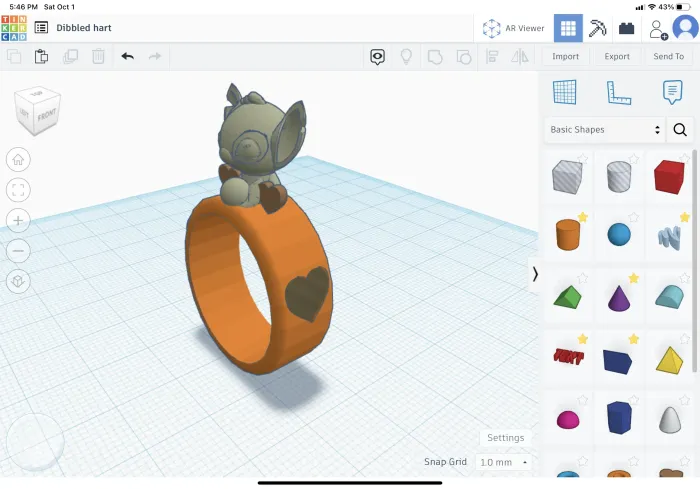Click the shapes panel scrollbar
This screenshot has height=489, width=700.
tap(694, 261)
